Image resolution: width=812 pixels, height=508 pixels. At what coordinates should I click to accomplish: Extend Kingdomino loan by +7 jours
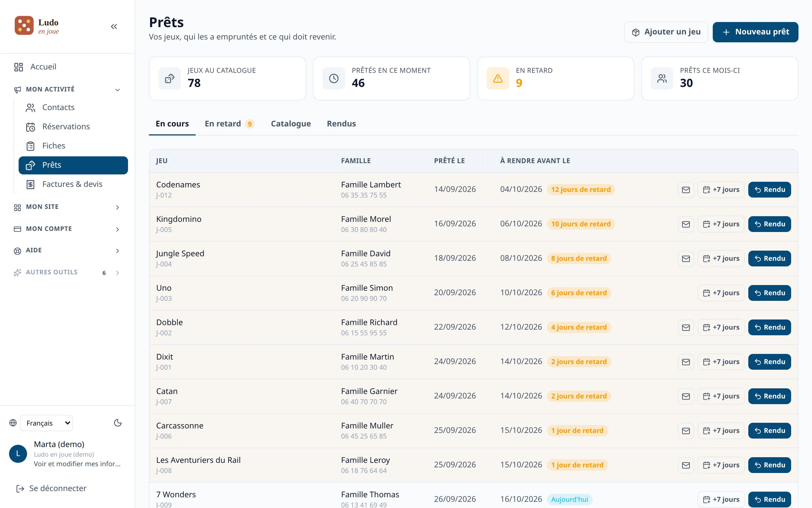coord(721,224)
